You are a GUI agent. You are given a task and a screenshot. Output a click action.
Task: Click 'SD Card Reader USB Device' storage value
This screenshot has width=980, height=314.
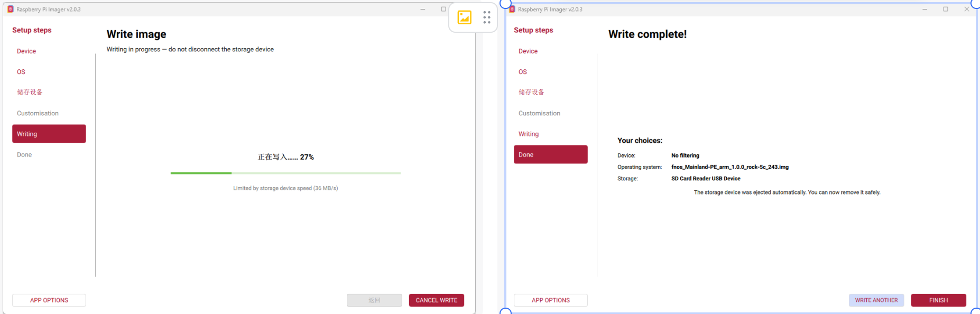tap(706, 179)
